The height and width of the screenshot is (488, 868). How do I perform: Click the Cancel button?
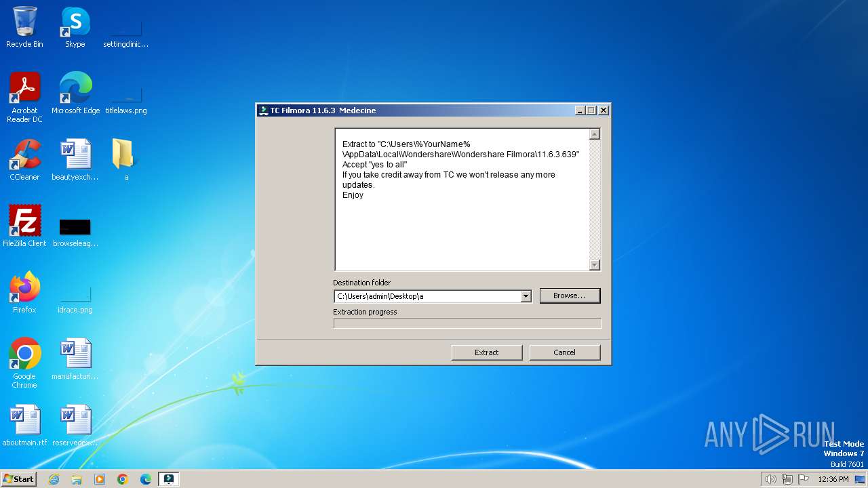click(564, 352)
